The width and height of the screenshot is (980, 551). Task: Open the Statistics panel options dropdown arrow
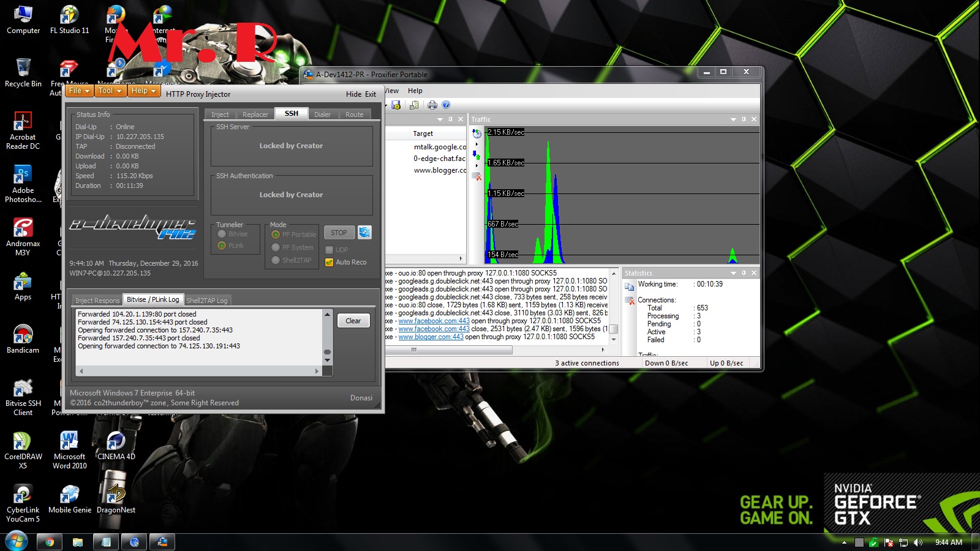(x=733, y=273)
